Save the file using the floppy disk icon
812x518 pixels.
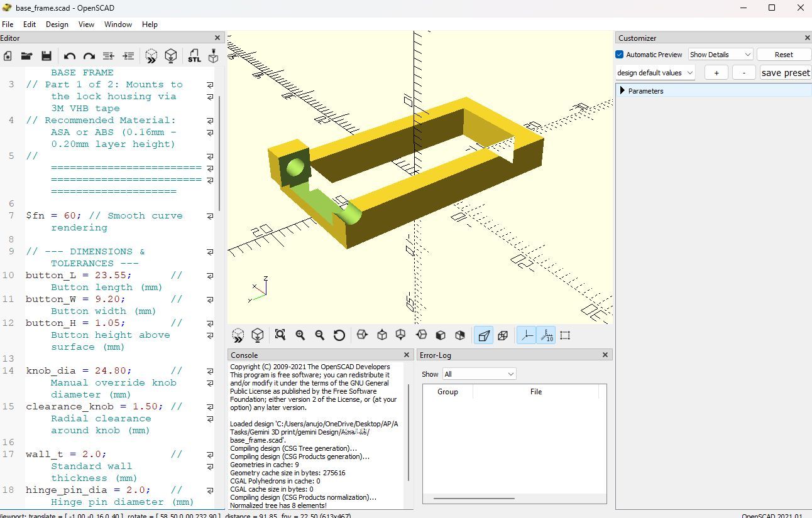coord(46,56)
